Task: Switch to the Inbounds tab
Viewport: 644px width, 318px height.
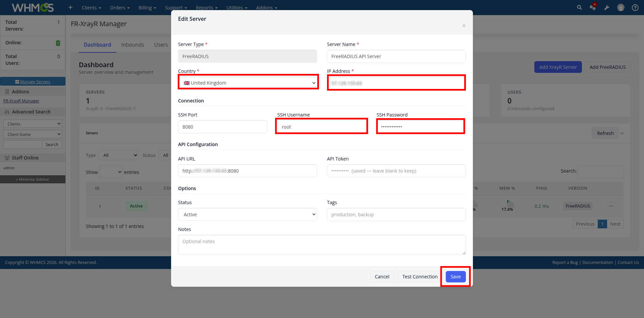Action: [x=132, y=45]
